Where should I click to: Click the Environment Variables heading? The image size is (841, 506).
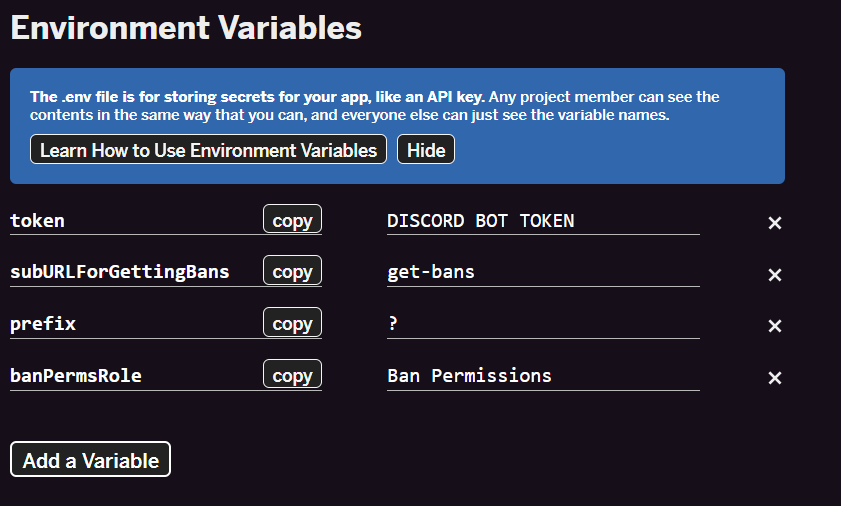tap(186, 27)
